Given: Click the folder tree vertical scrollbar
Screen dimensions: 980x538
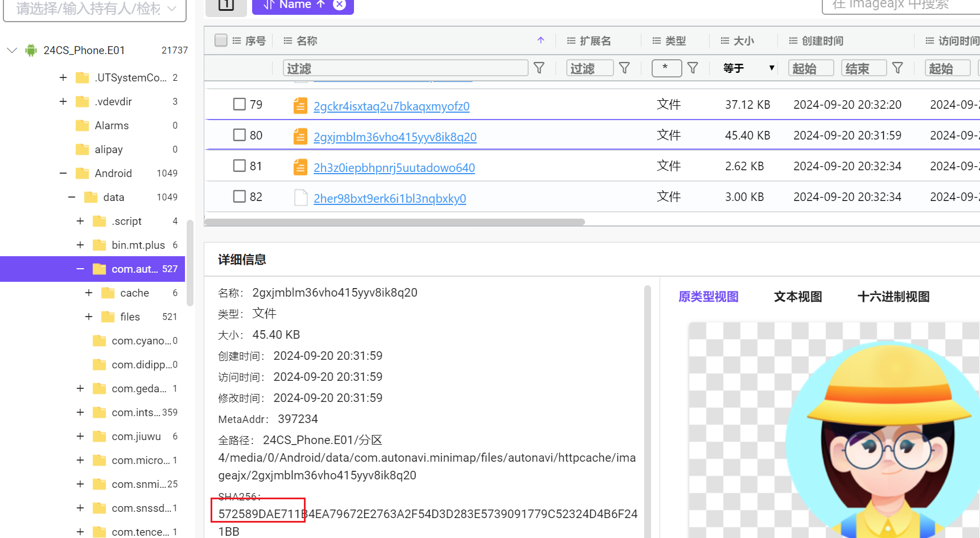Looking at the screenshot, I should click(190, 263).
